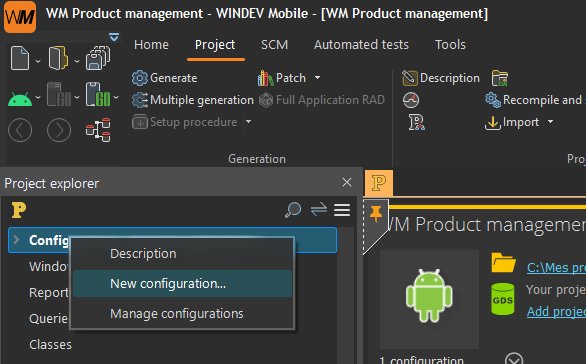The height and width of the screenshot is (364, 586).
Task: Open the SCM ribbon tab
Action: coord(274,45)
